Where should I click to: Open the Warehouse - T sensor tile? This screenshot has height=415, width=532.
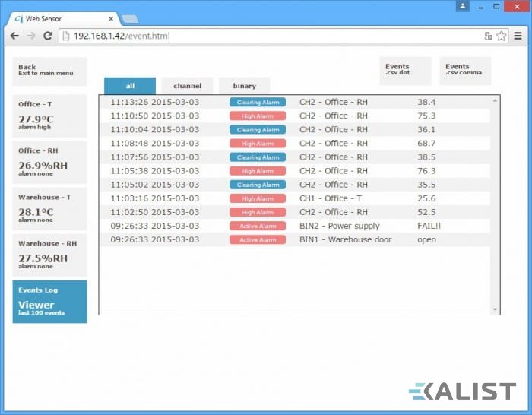tap(49, 209)
